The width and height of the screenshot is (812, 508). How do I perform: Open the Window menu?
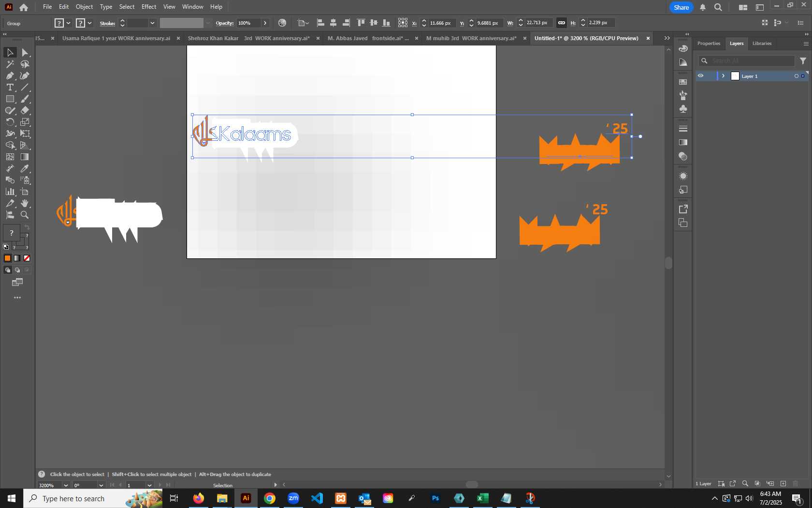click(193, 7)
